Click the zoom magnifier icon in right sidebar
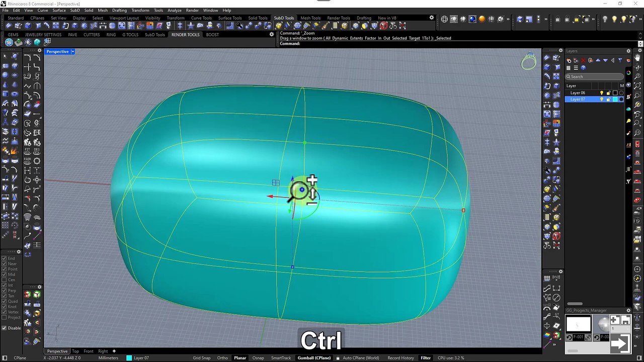Image resolution: width=644 pixels, height=362 pixels. [x=637, y=76]
